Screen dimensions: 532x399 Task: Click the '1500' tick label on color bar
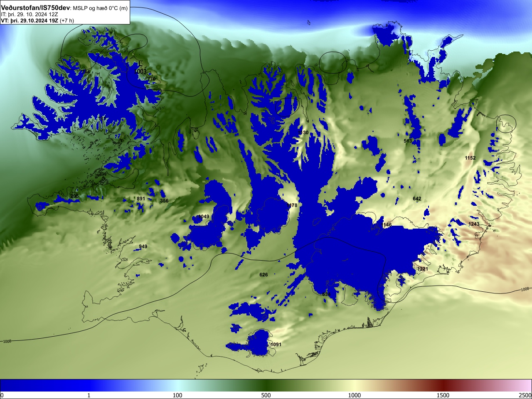(x=443, y=395)
